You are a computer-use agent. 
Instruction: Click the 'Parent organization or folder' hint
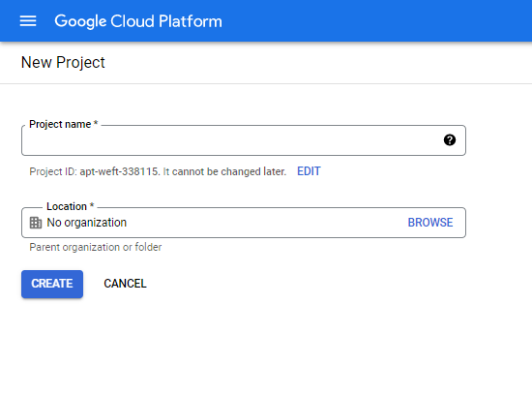tap(96, 247)
